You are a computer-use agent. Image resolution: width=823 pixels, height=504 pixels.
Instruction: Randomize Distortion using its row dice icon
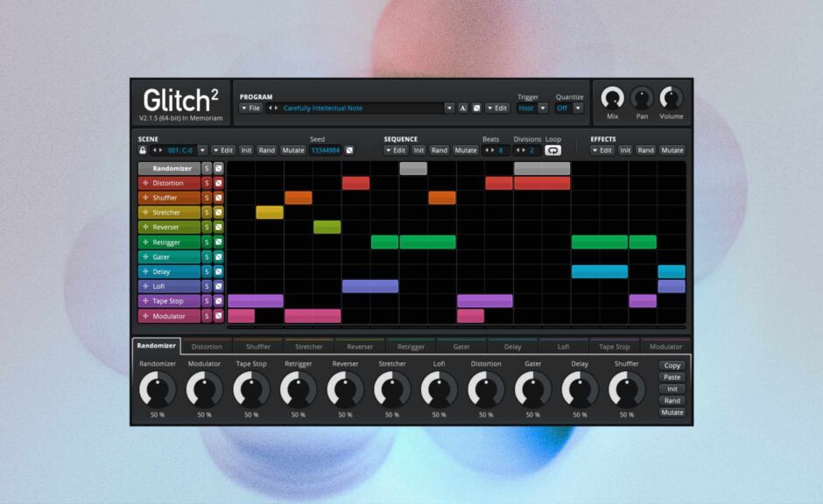coord(218,183)
